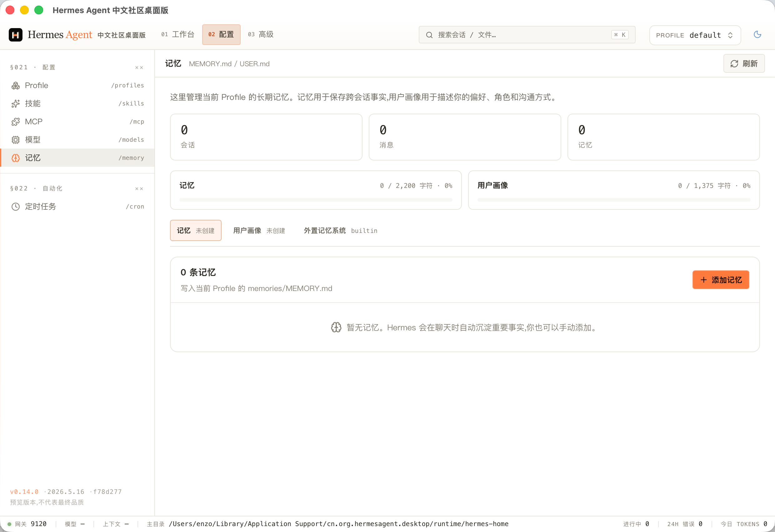Click the Hermes Agent logo icon
This screenshot has width=775, height=532.
tap(15, 35)
